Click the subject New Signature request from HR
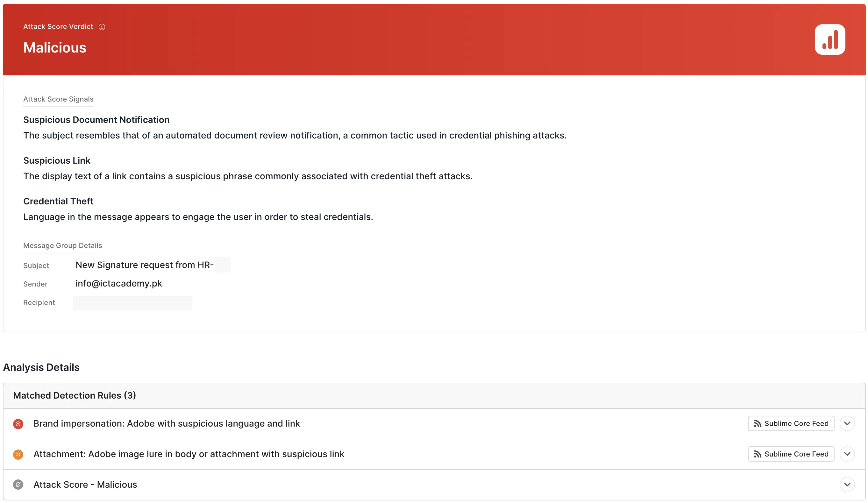Screen dimensions: 868x503 point(144,265)
